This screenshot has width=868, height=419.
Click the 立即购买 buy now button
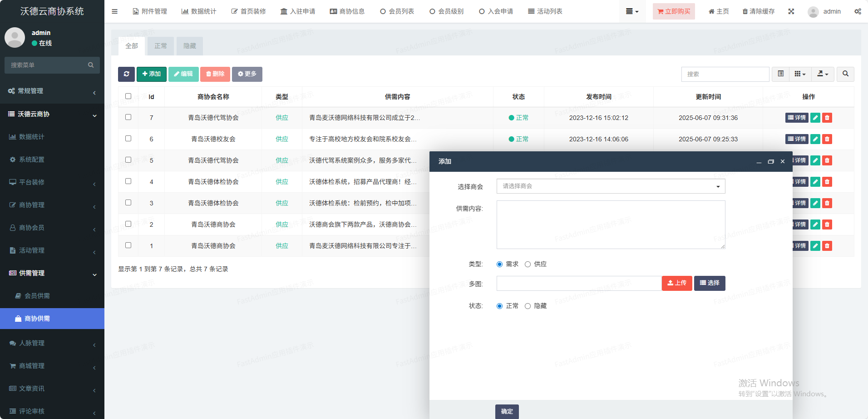coord(674,11)
